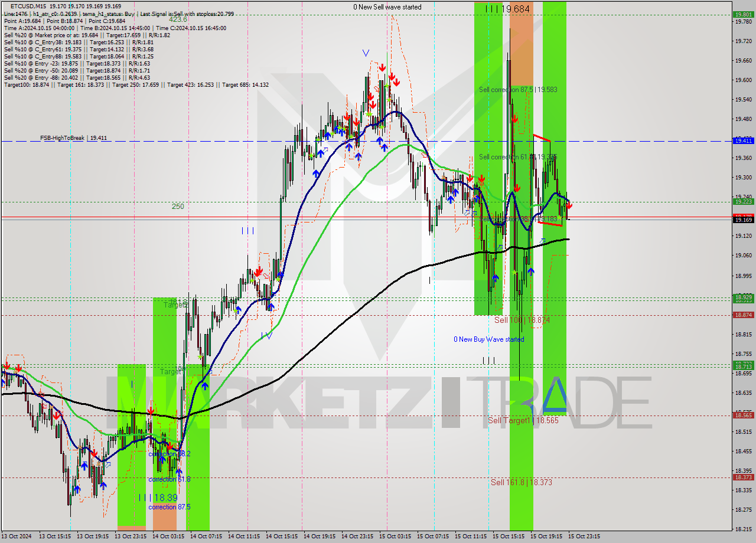
Task: Click the green '250' level label
Action: point(178,206)
